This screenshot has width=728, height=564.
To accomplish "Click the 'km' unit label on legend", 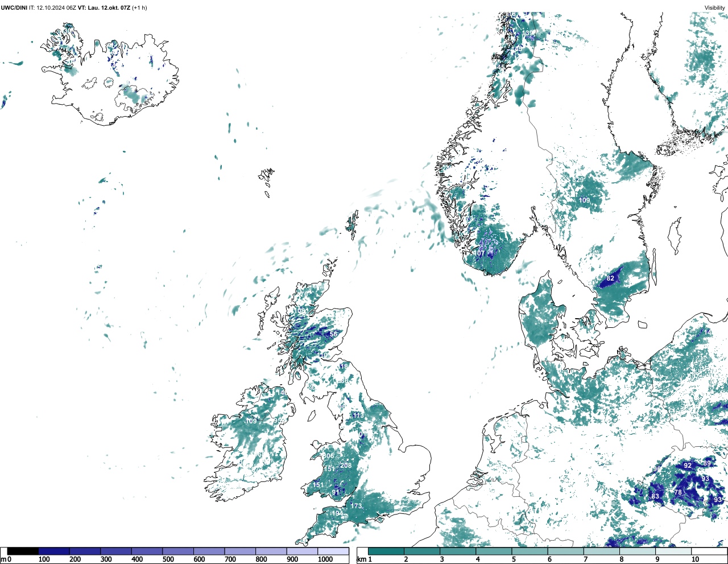I will (x=361, y=560).
